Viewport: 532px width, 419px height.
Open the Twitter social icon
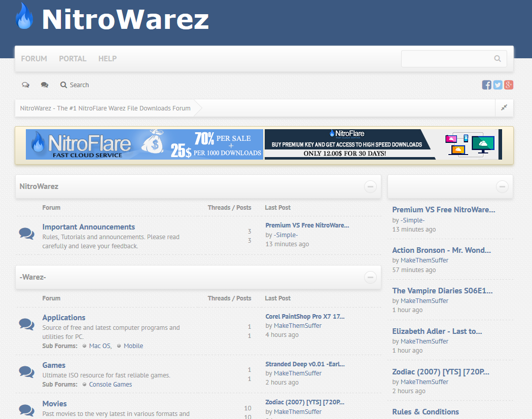(x=498, y=85)
